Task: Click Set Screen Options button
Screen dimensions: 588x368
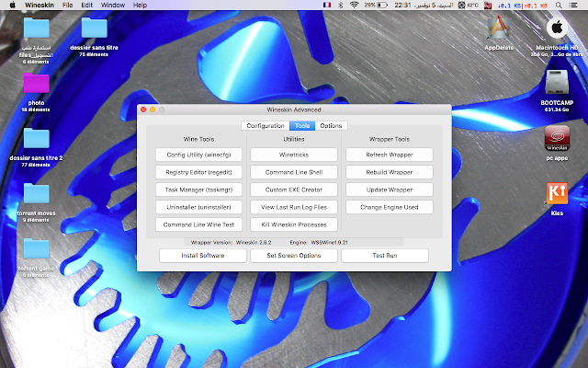Action: point(294,256)
